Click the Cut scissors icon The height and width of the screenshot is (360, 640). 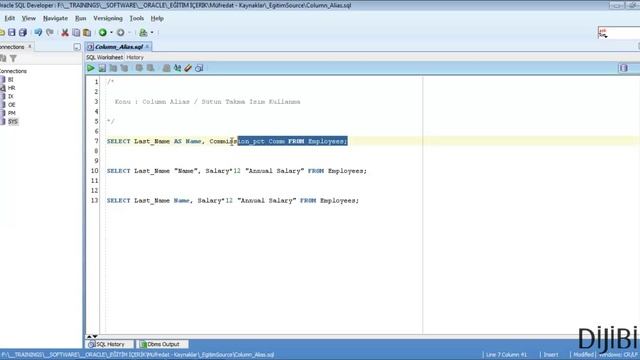(x=64, y=32)
